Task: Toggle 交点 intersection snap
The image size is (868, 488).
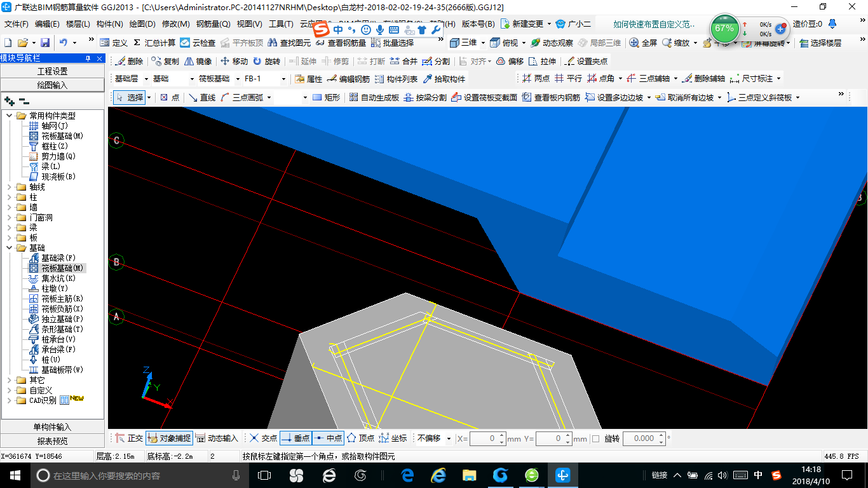Action: (x=263, y=438)
